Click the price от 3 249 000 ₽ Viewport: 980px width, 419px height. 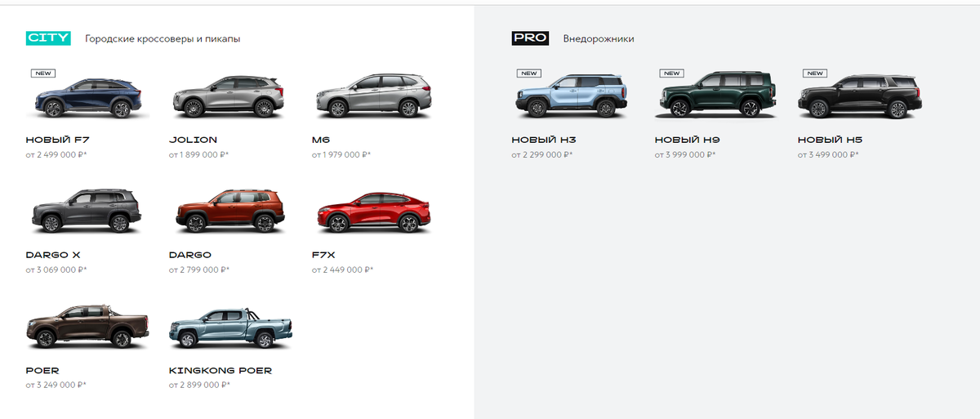(56, 385)
